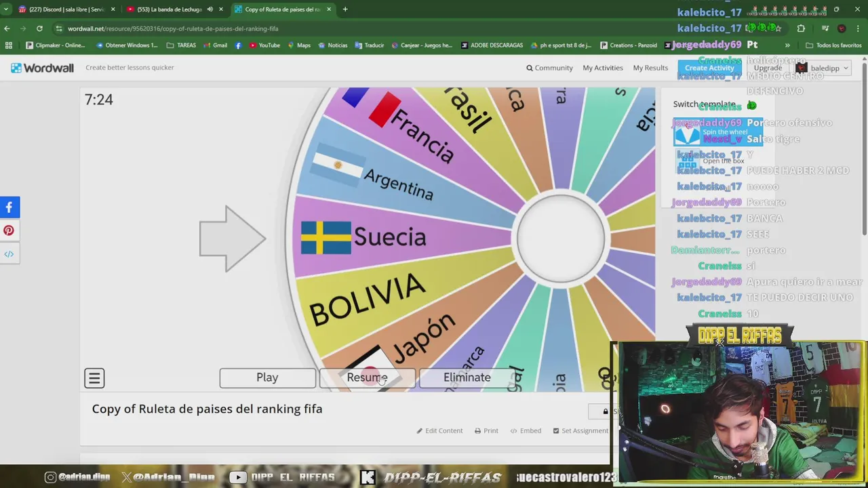Open Creations Panzoid bookmark
Screen dimensions: 868x488
pyautogui.click(x=629, y=45)
